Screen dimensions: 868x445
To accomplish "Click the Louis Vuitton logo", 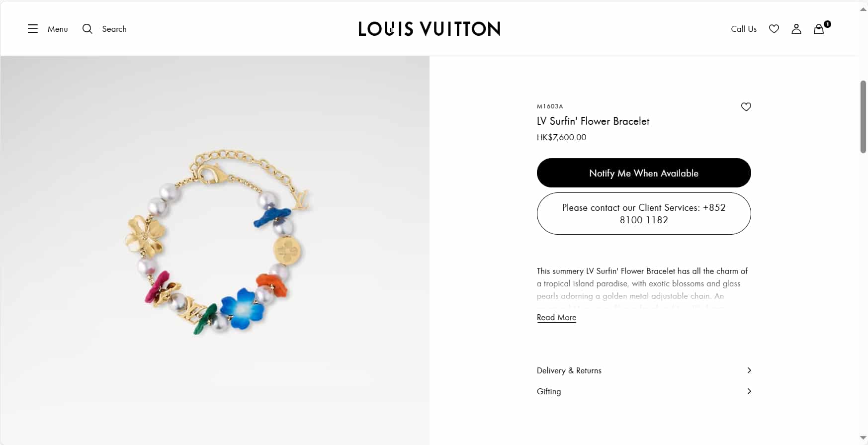I will [430, 29].
